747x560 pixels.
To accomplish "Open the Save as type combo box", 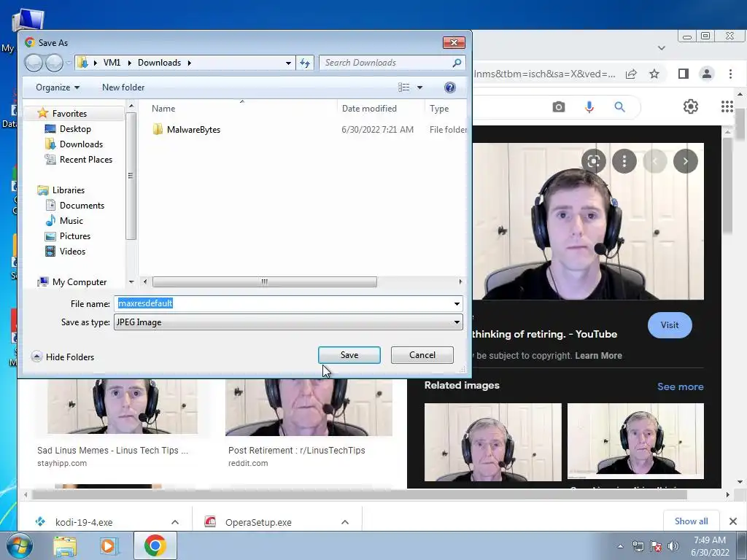I will pyautogui.click(x=288, y=322).
